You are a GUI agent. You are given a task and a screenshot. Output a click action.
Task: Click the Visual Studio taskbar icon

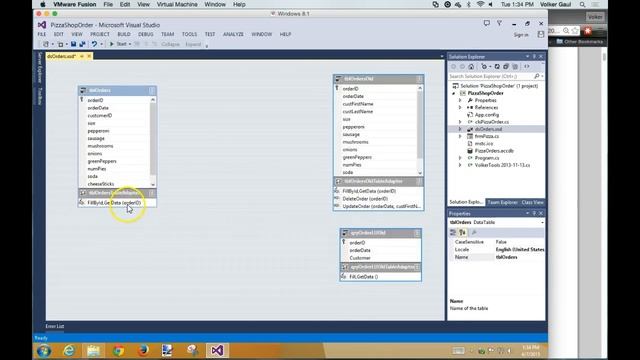217,350
